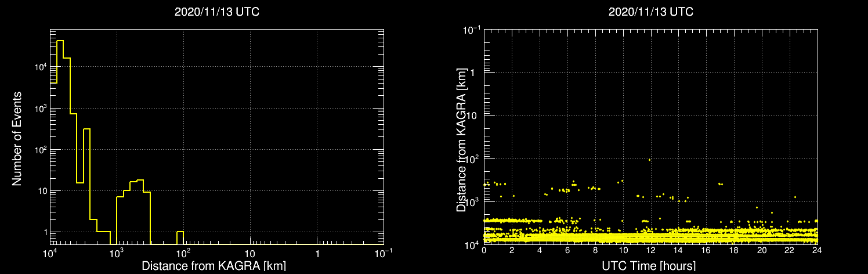Click the histogram x-axis tick label 10^2
The image size is (868, 274).
183,253
